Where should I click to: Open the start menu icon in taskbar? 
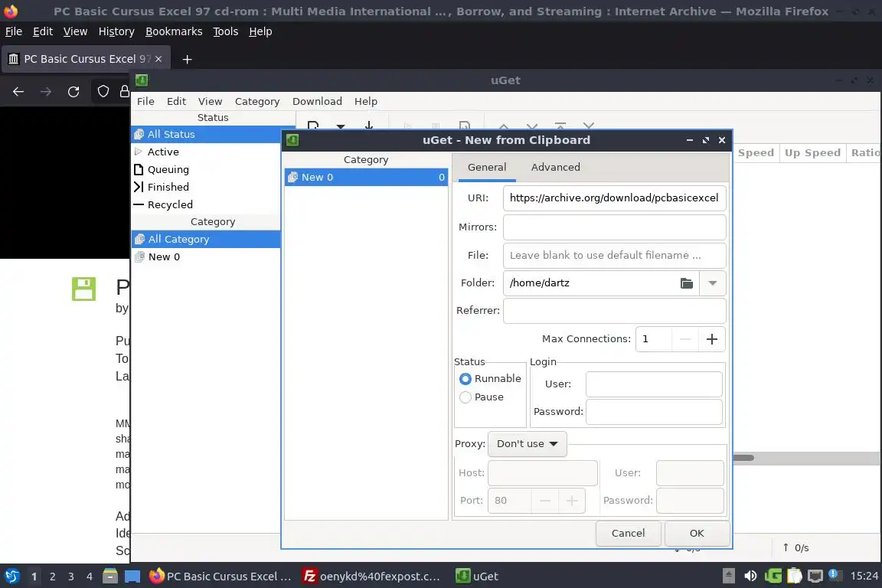point(11,577)
